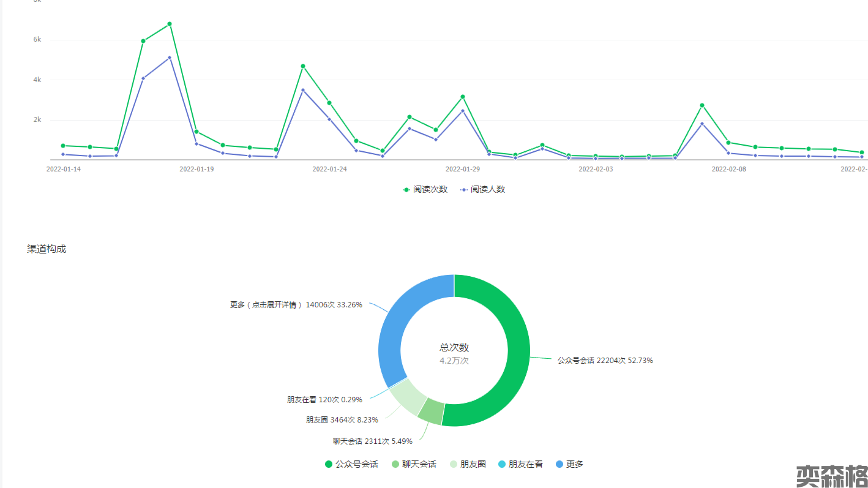Click the 朋友在看 120次 0.29% label

point(324,400)
